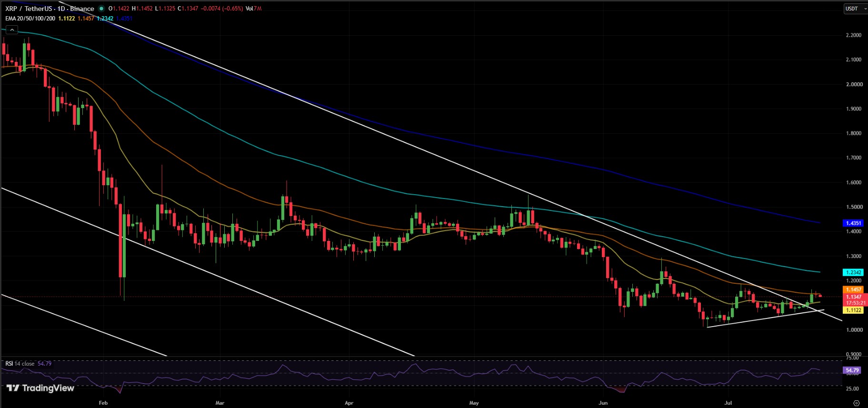
Task: Select the EMA 20/50/100/200 indicator legend
Action: pyautogui.click(x=30, y=19)
